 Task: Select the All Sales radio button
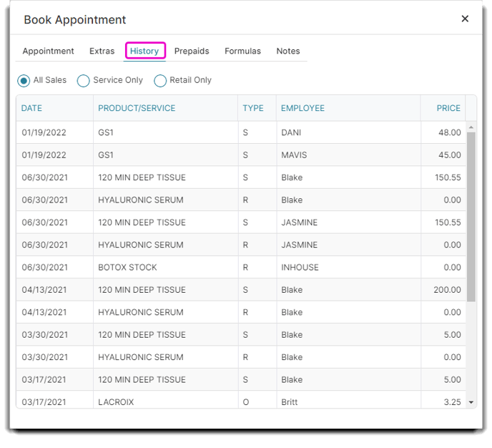click(24, 81)
